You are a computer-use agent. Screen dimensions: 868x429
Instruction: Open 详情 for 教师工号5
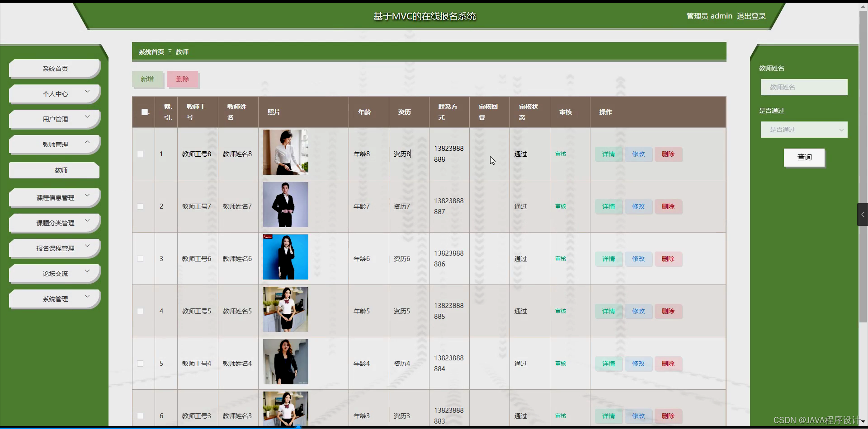tap(609, 311)
